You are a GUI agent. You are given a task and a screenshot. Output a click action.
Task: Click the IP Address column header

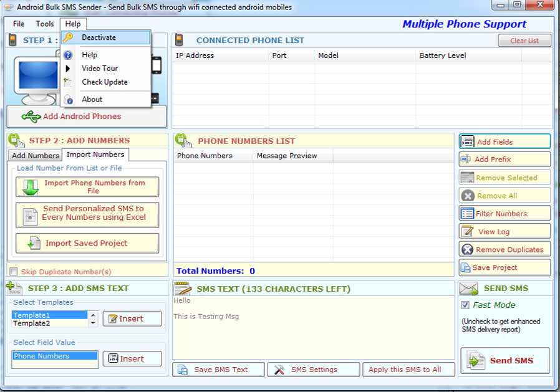[220, 55]
